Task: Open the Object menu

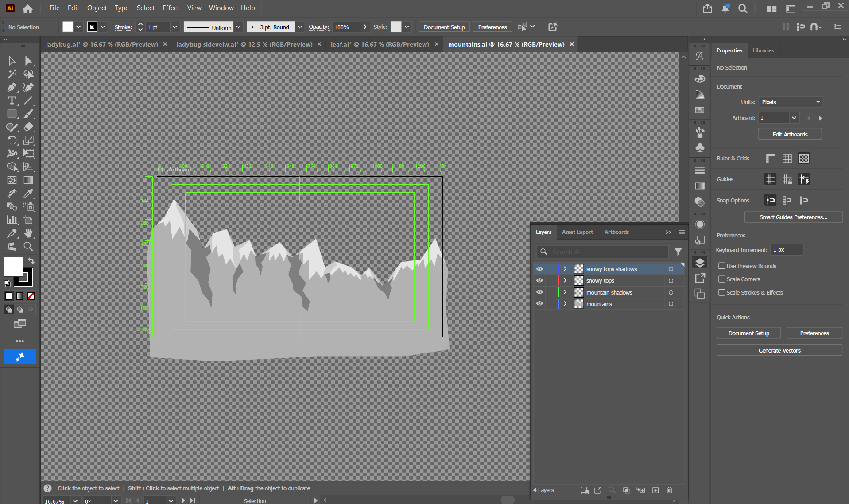Action: pos(97,8)
